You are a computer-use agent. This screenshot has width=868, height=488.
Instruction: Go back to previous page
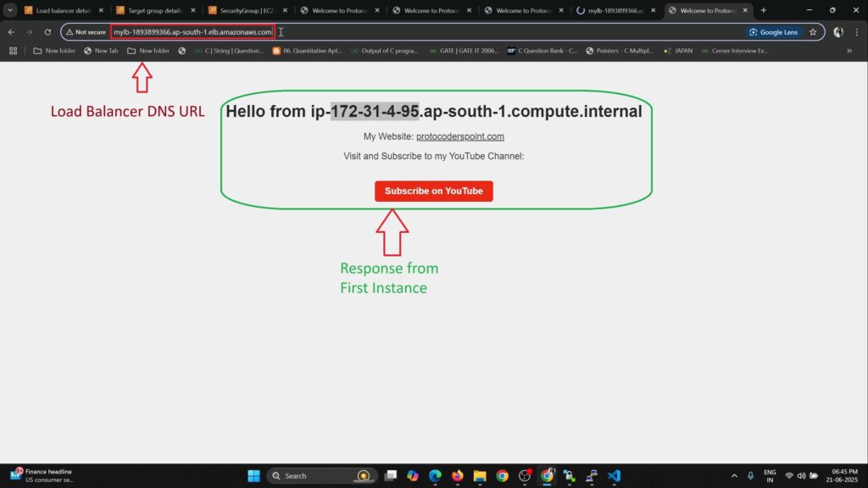[x=11, y=32]
